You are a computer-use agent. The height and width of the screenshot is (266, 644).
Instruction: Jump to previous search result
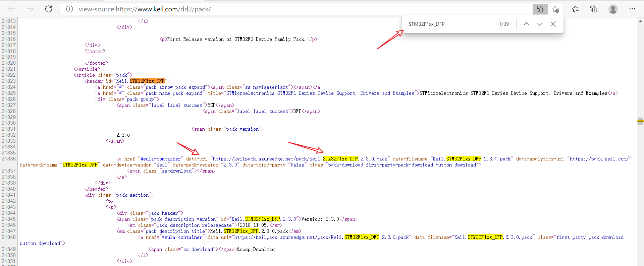pyautogui.click(x=526, y=24)
